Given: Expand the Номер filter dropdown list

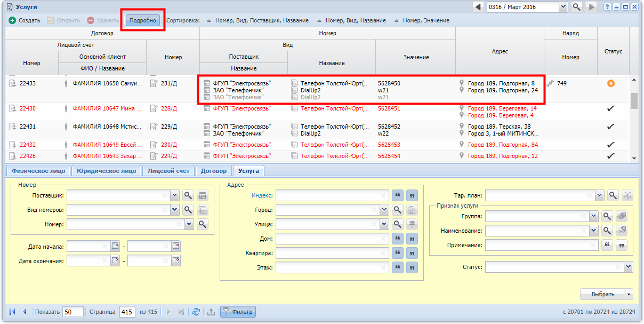Looking at the screenshot, I should tap(189, 224).
